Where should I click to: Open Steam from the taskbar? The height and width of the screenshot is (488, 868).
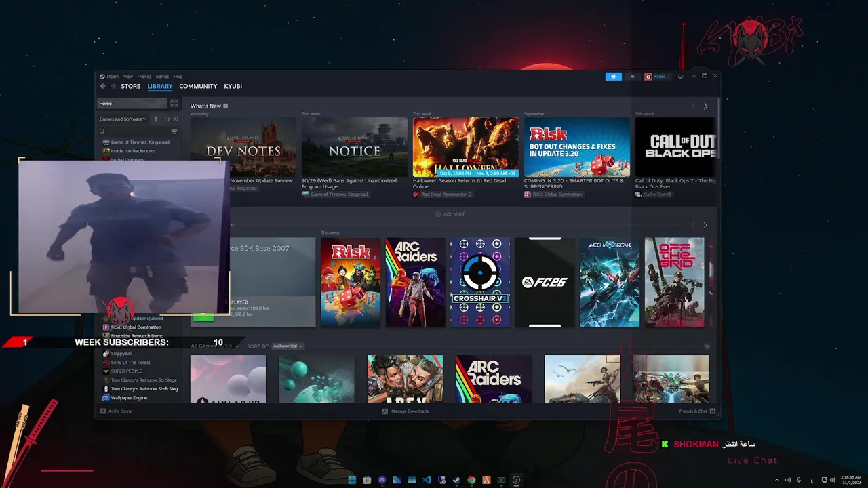456,480
